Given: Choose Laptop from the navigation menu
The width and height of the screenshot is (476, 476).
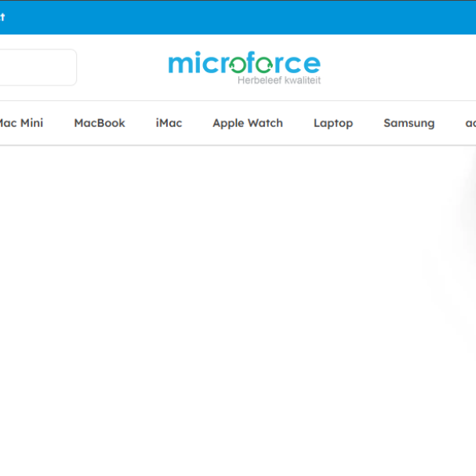Looking at the screenshot, I should coord(333,124).
